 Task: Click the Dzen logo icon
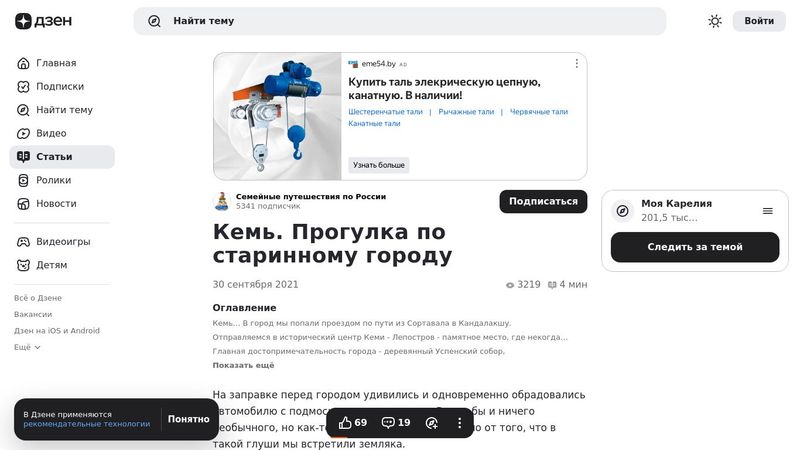[x=23, y=21]
